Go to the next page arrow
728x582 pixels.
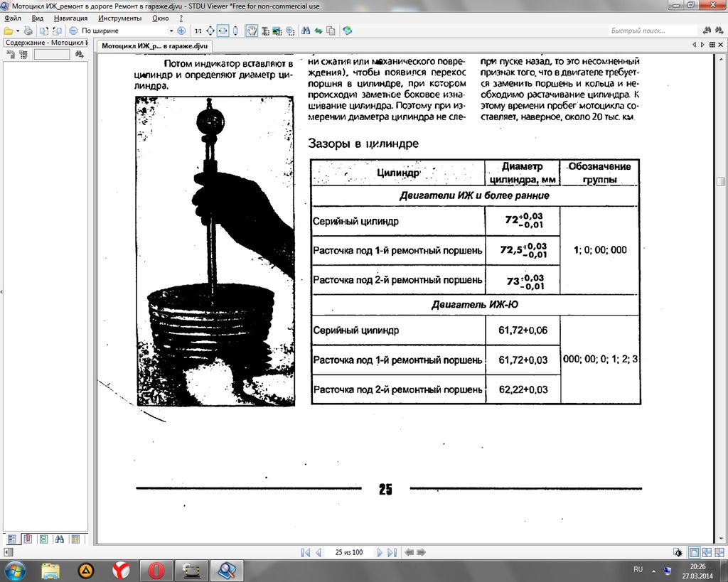point(380,552)
